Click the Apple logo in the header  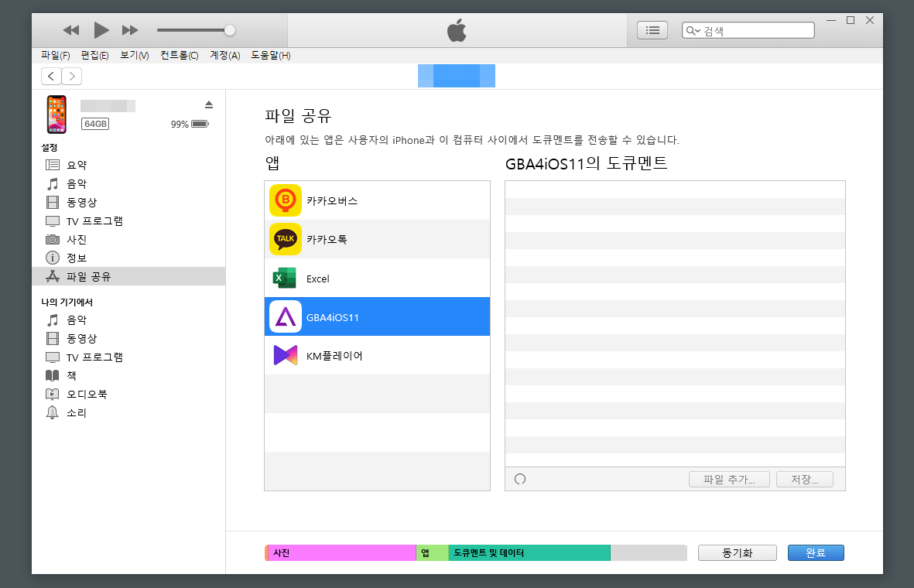click(x=457, y=30)
